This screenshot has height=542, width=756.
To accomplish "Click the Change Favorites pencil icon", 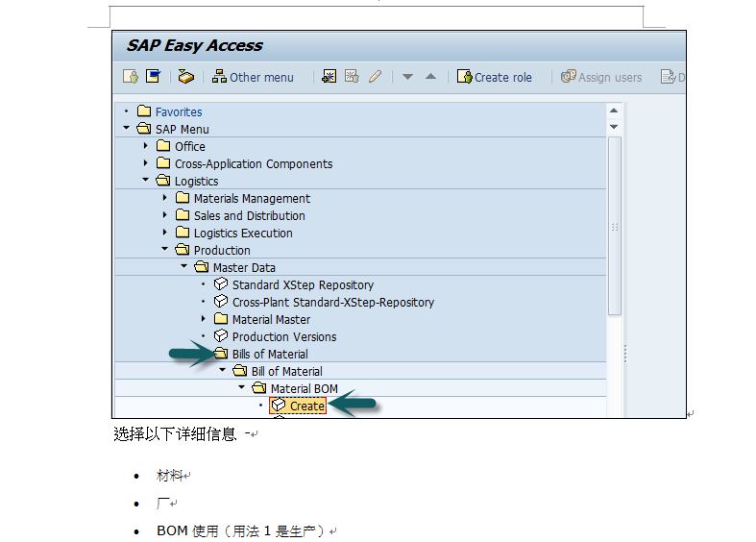I will pyautogui.click(x=375, y=77).
